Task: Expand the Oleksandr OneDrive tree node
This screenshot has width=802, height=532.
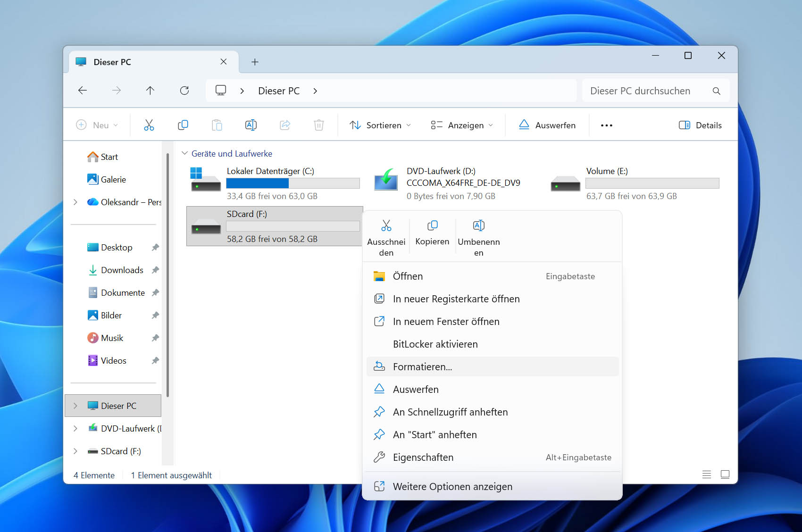Action: click(x=75, y=202)
